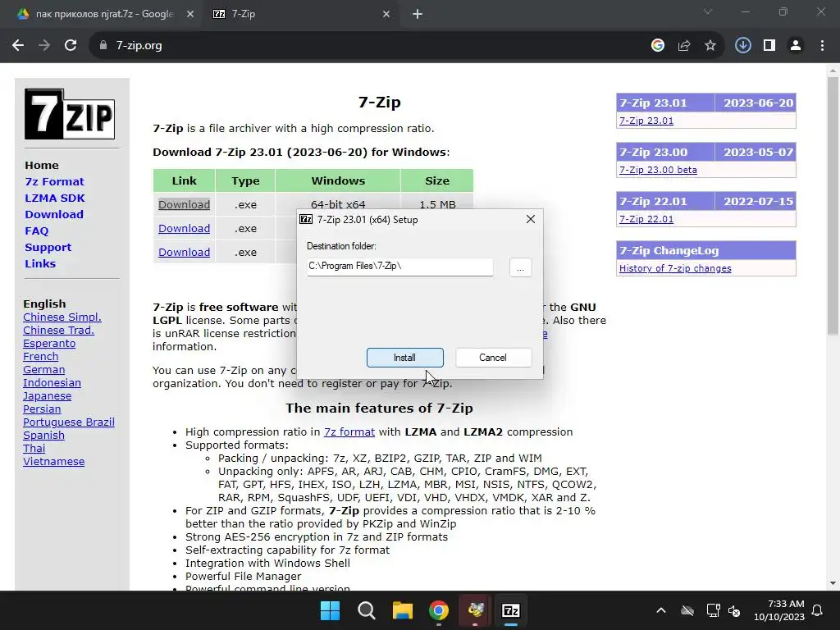840x630 pixels.
Task: Open the notifications bell
Action: pyautogui.click(x=818, y=610)
